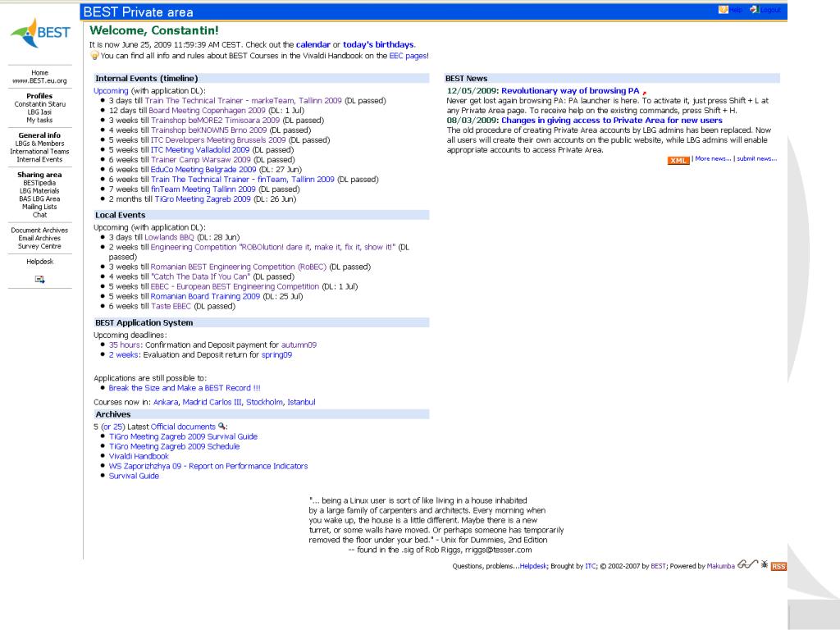
Task: Show 25 latest documents via (or 25)
Action: 113,427
